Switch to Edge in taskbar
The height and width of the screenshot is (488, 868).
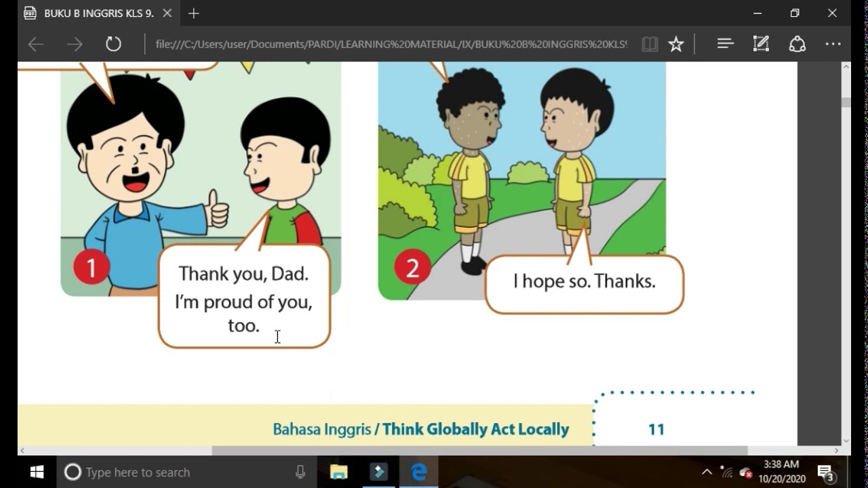point(418,472)
